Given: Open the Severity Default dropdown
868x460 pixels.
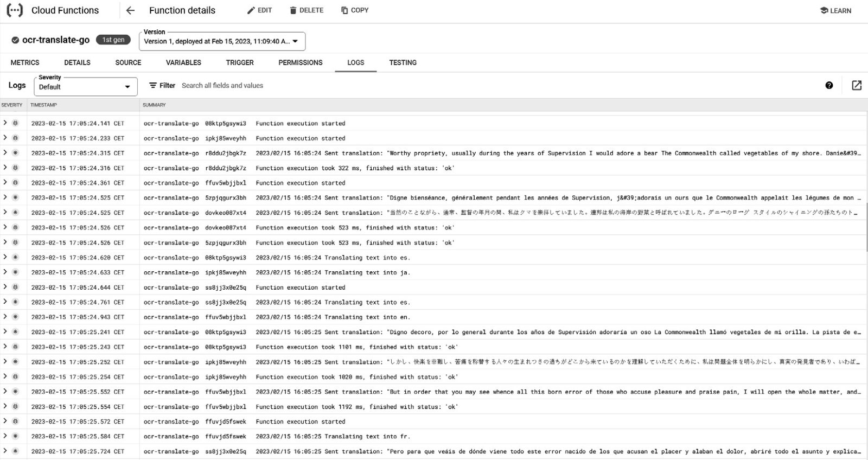Looking at the screenshot, I should [85, 87].
